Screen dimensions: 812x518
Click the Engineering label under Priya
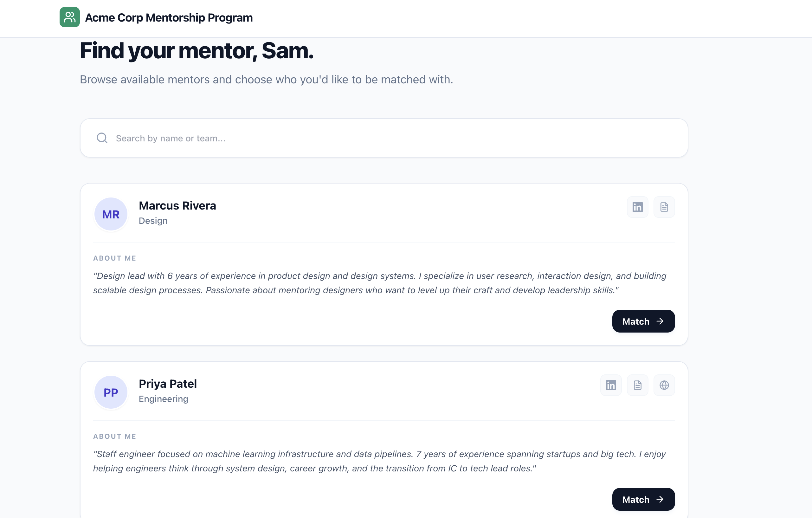(163, 399)
